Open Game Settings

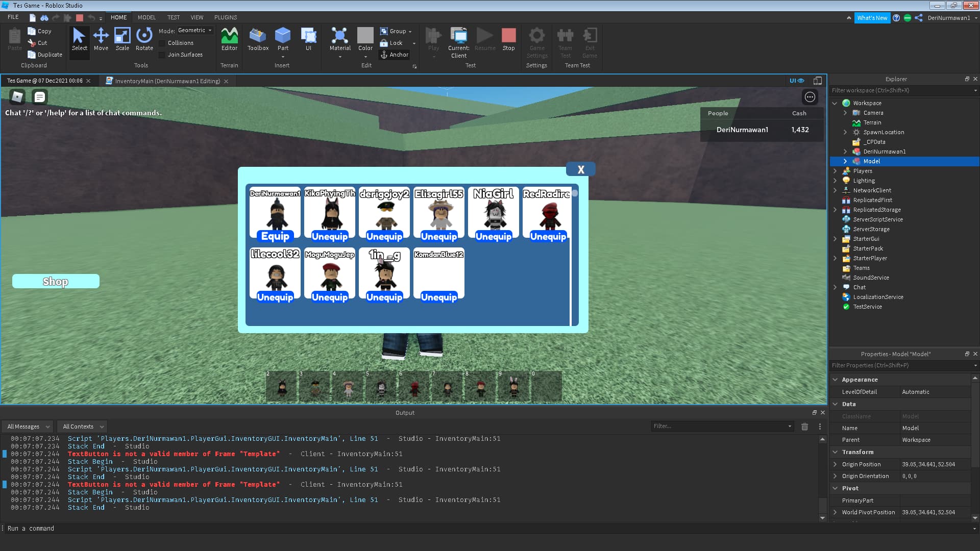click(x=536, y=43)
